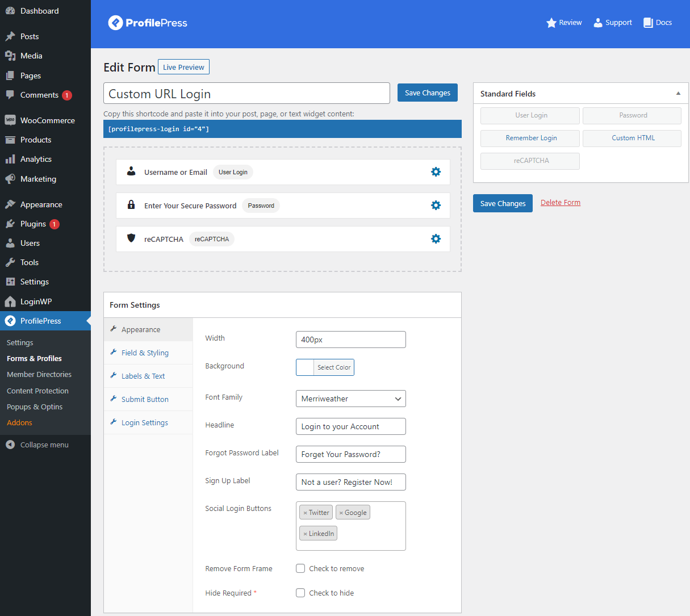Remove the Google social login tag
Image resolution: width=690 pixels, height=616 pixels.
pyautogui.click(x=341, y=513)
